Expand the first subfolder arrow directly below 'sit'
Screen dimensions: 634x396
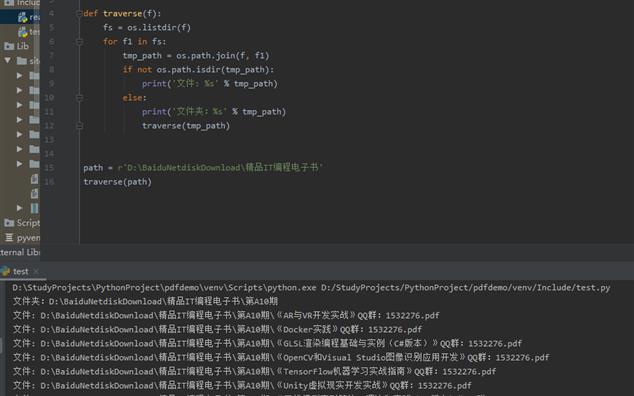(19, 76)
